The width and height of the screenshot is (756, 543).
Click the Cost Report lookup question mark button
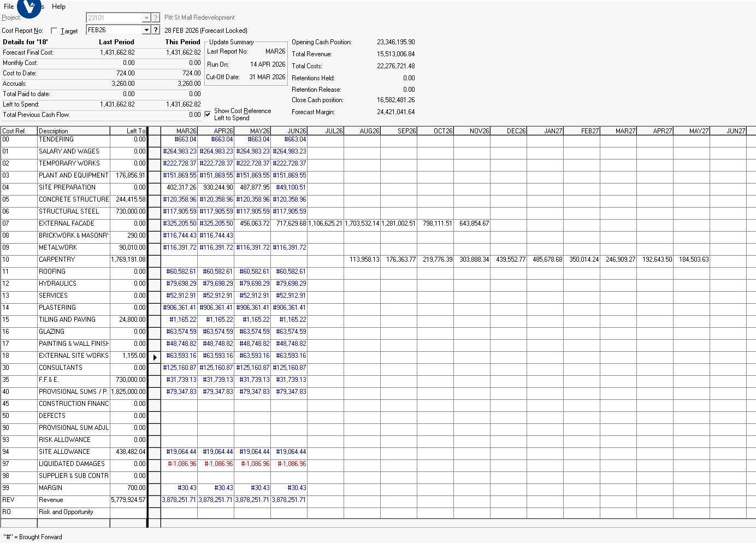pyautogui.click(x=156, y=30)
